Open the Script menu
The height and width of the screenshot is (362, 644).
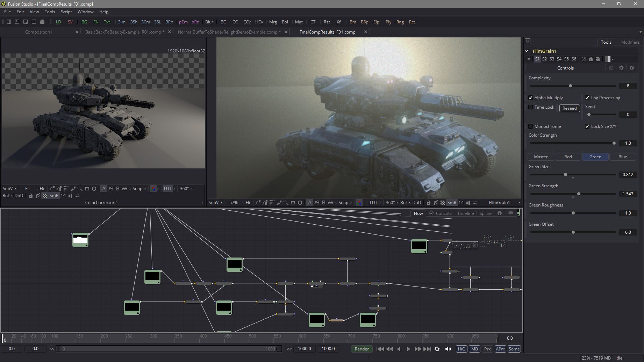(66, 12)
